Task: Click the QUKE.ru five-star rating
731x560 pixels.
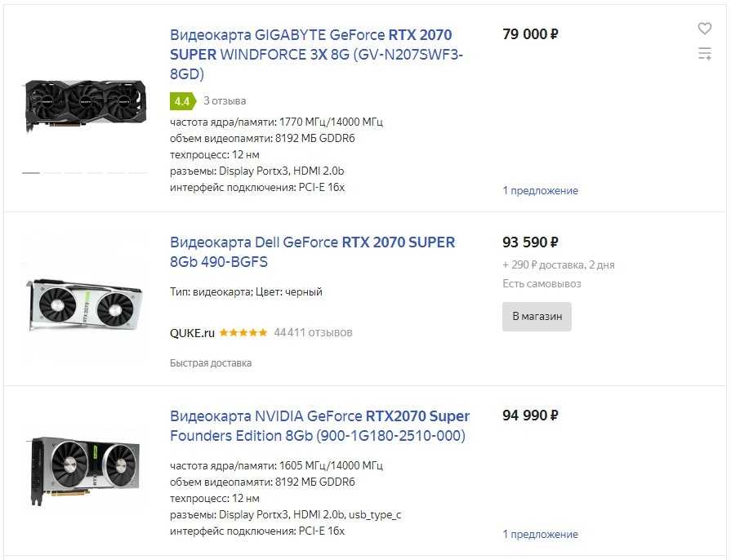Action: (x=243, y=333)
